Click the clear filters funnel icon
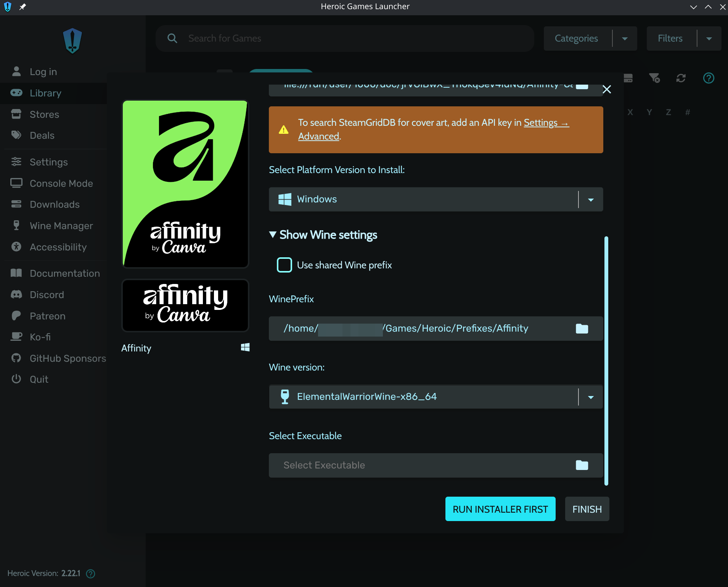 pyautogui.click(x=654, y=78)
